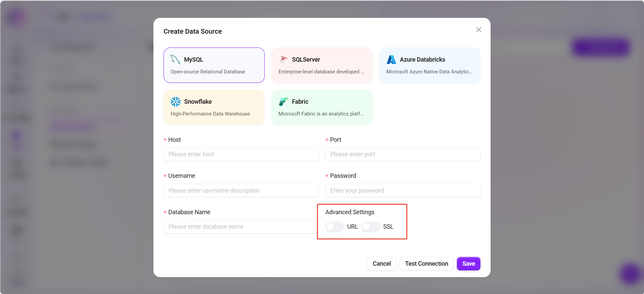Image resolution: width=644 pixels, height=294 pixels.
Task: Select the MySQL data source card
Action: (x=214, y=65)
